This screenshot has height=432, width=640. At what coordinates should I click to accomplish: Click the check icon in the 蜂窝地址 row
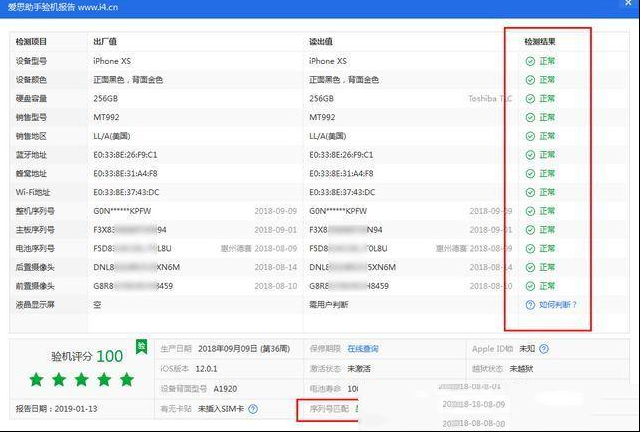[x=530, y=174]
